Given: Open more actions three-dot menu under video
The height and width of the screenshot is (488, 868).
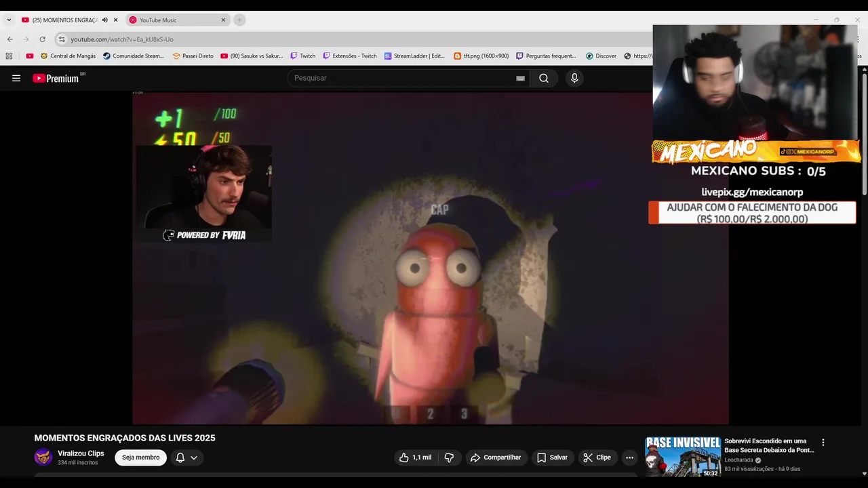Looking at the screenshot, I should click(629, 457).
